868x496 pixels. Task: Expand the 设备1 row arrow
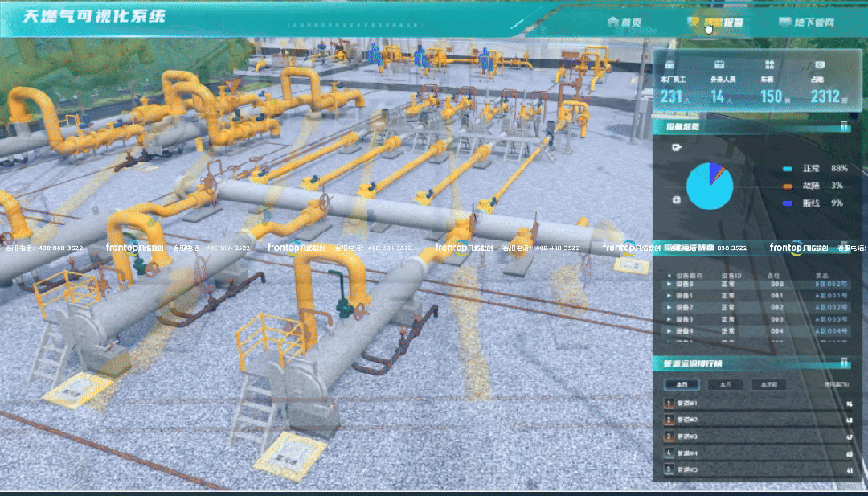point(669,295)
